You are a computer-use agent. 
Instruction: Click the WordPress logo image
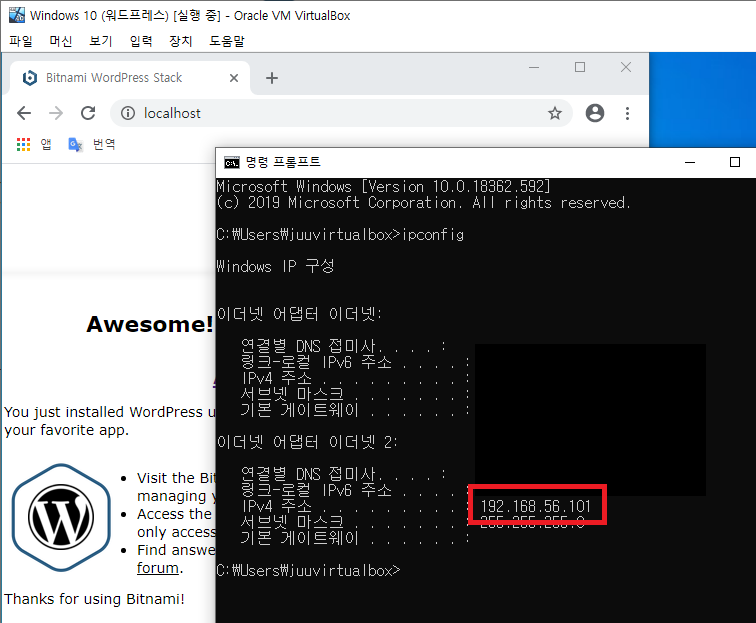pos(61,517)
